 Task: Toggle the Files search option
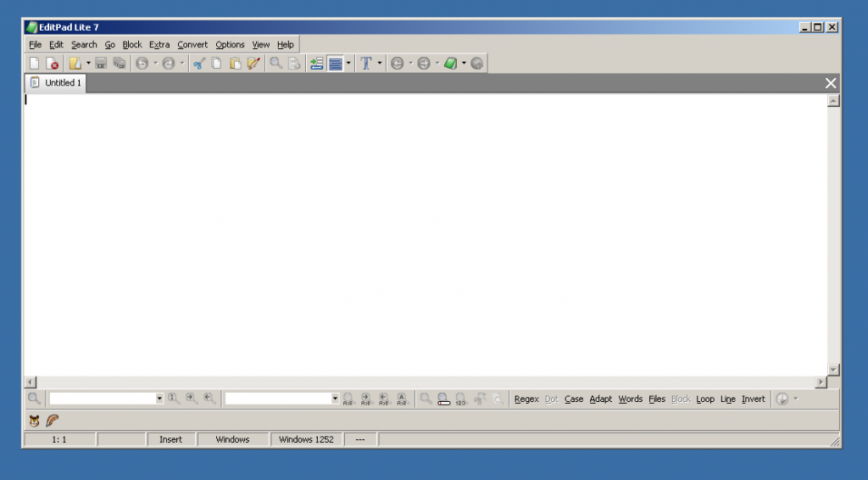click(657, 399)
